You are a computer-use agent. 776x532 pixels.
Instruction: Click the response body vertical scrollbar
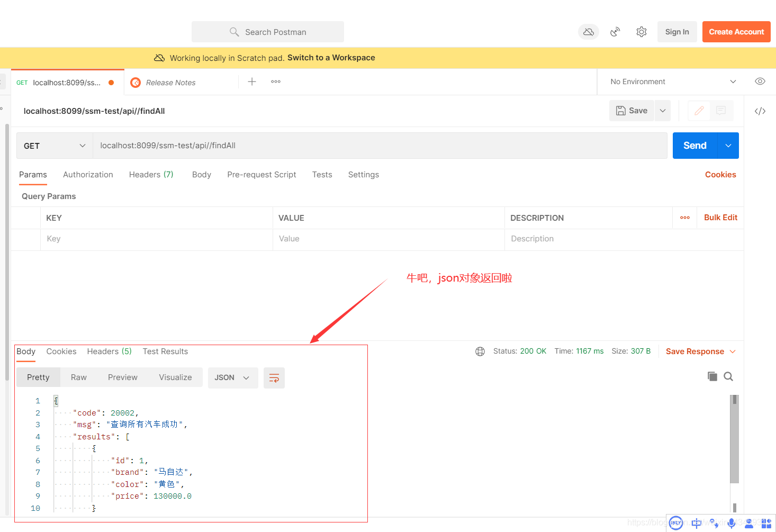(x=734, y=439)
